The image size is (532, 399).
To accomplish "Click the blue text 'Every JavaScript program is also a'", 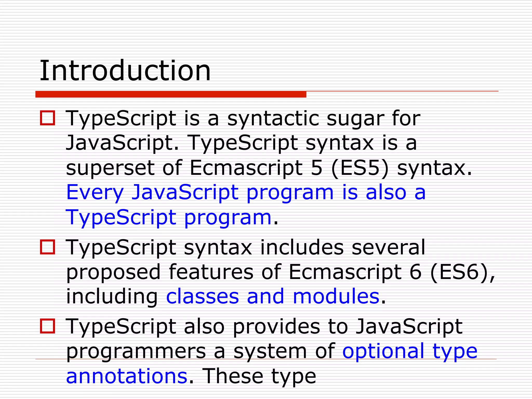I will click(x=246, y=193).
